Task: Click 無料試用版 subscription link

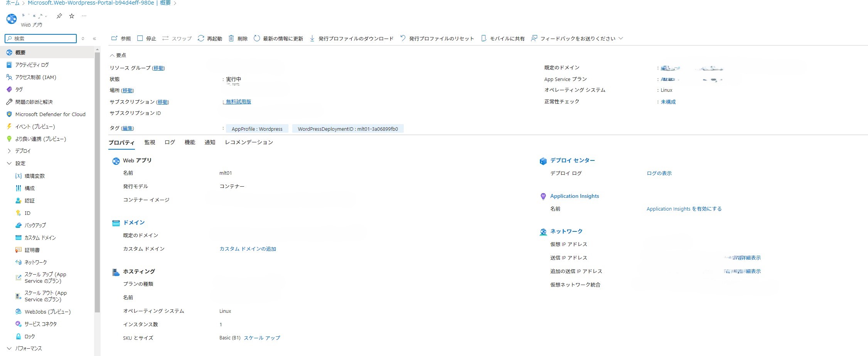Action: click(238, 102)
